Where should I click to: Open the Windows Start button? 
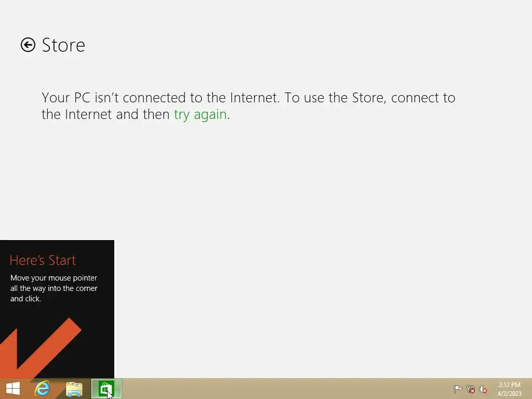(13, 389)
